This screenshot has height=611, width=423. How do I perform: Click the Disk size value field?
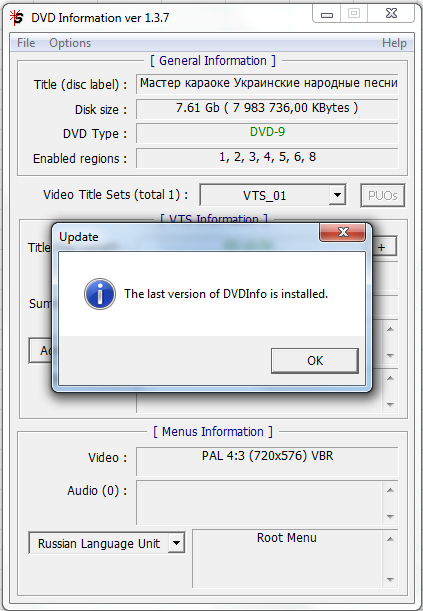[x=267, y=109]
